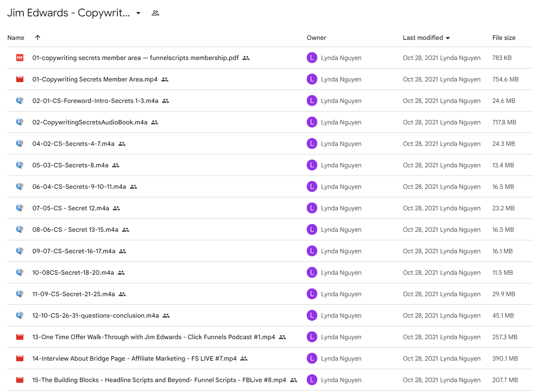Click audio icon of 09-07-CS-Secret-16-17.m4a
The image size is (533, 392).
click(20, 251)
